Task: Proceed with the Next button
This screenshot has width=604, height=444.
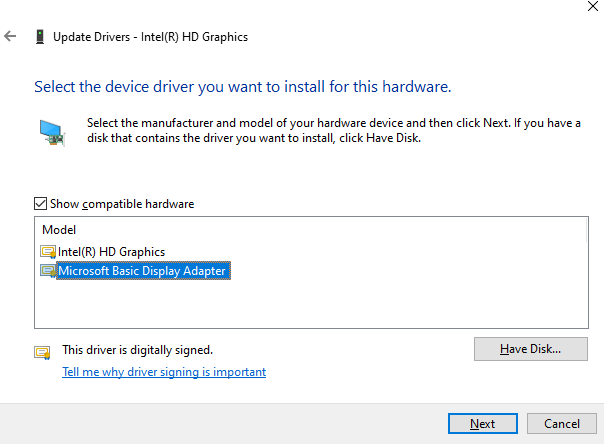Action: click(483, 424)
